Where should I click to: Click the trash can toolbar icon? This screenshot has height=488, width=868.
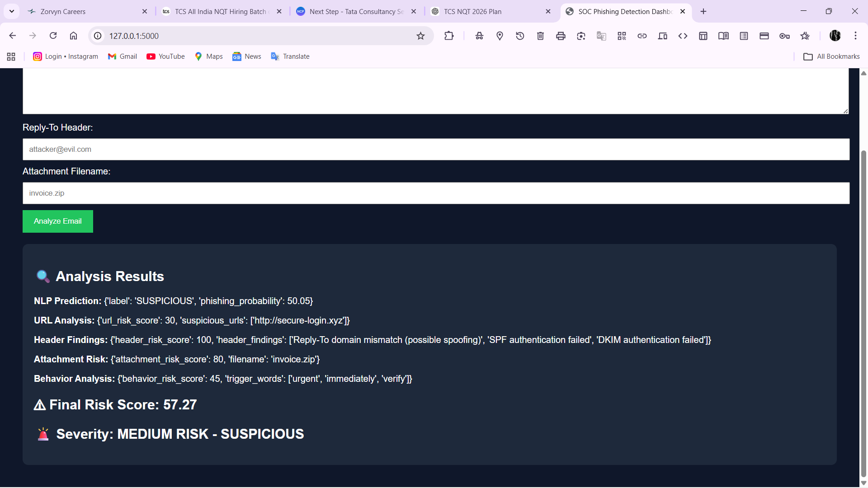tap(540, 36)
